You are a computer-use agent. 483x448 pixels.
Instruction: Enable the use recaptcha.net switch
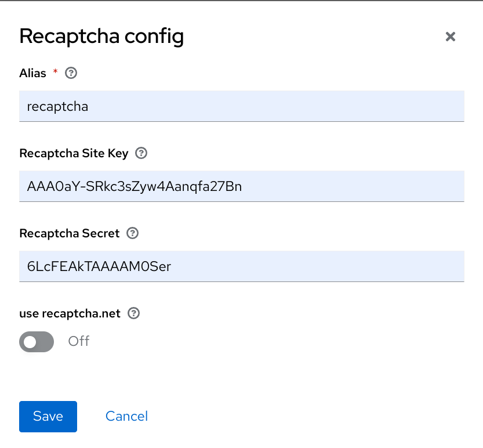[37, 342]
